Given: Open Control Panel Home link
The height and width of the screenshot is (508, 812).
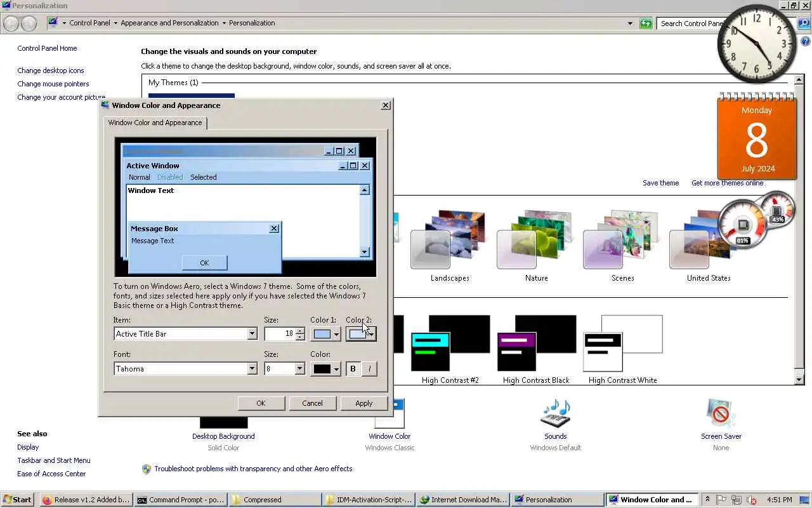Looking at the screenshot, I should (x=47, y=48).
